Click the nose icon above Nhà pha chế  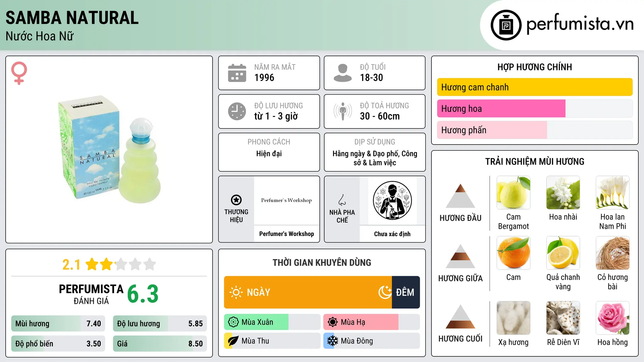342,200
